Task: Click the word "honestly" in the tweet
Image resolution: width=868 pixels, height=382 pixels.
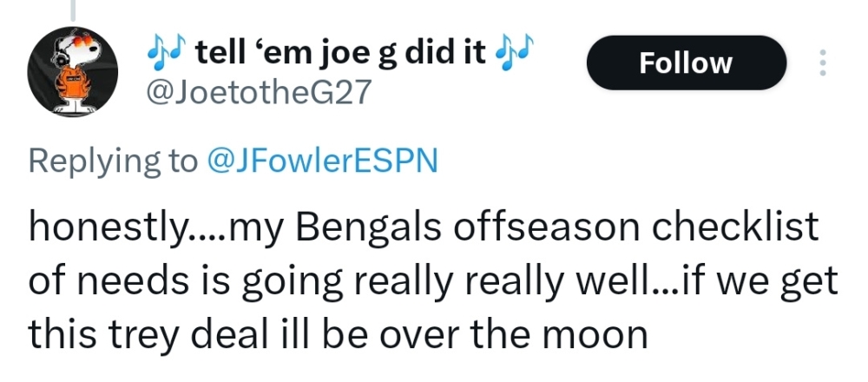Action: [x=105, y=228]
